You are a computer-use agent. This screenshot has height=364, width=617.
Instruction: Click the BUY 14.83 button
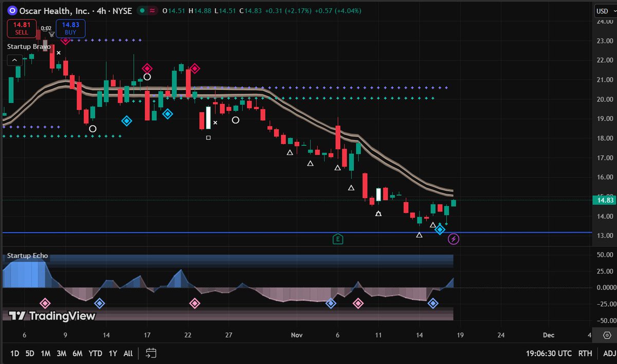pos(71,28)
